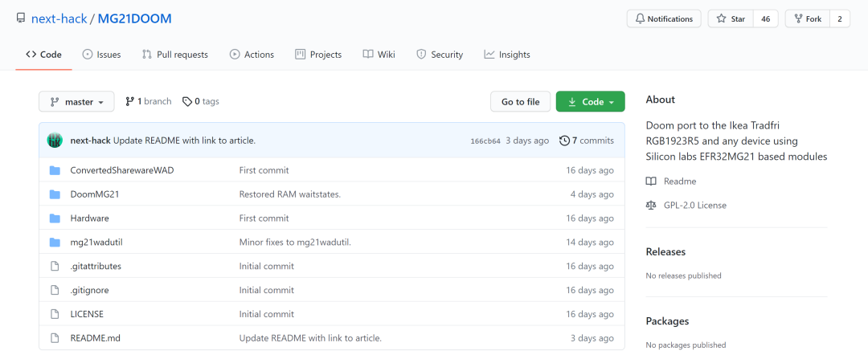Open .gitattributes 'Initial commit' message
The image size is (868, 359).
pos(266,266)
